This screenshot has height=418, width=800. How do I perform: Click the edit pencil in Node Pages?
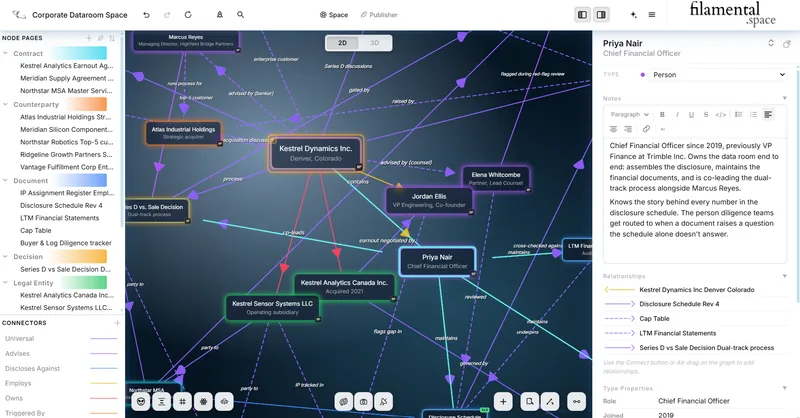click(x=101, y=38)
